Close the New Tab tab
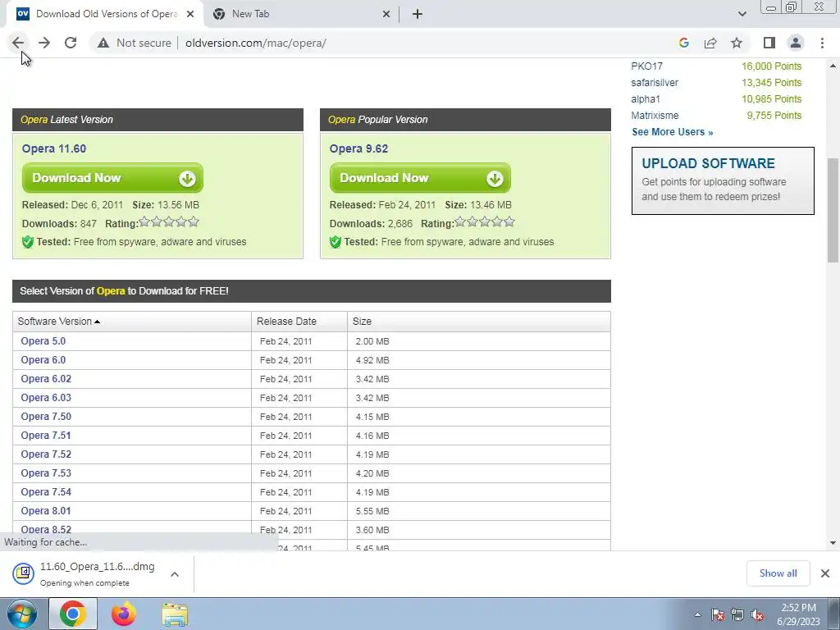Screen dimensions: 840x630 386,15
